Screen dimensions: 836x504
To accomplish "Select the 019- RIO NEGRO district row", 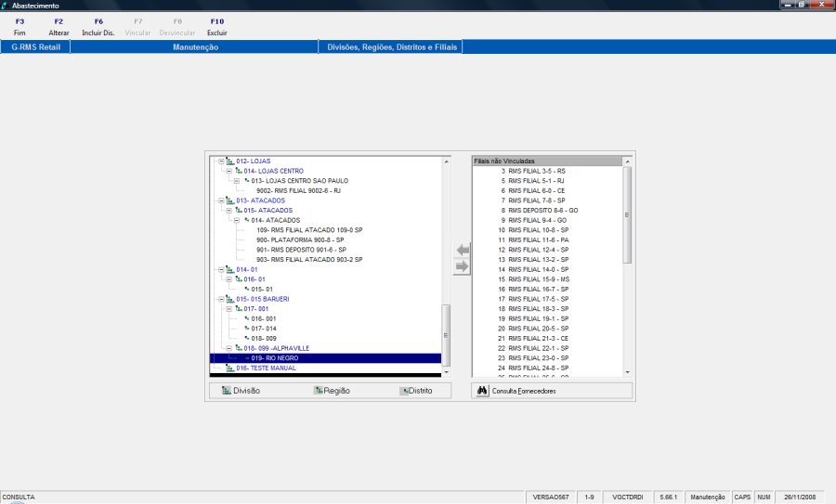I will (326, 358).
